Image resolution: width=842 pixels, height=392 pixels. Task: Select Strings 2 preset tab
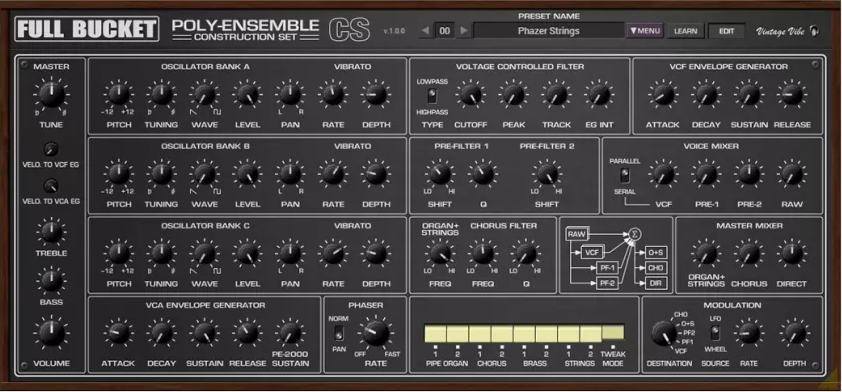[x=590, y=333]
